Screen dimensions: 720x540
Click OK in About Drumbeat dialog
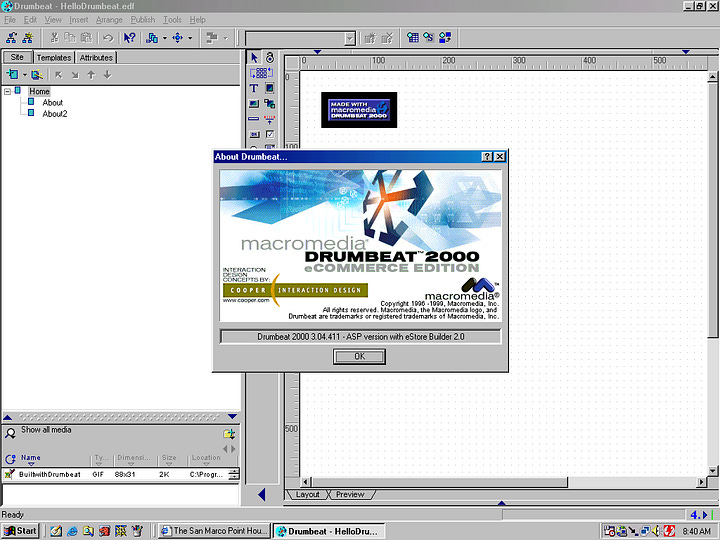359,356
